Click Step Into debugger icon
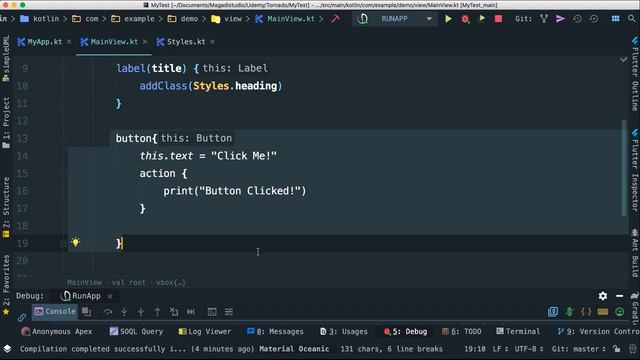 [124, 312]
